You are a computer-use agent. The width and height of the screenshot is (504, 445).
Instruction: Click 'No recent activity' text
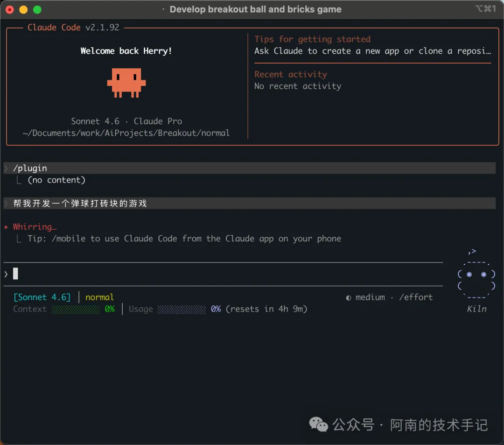(298, 86)
